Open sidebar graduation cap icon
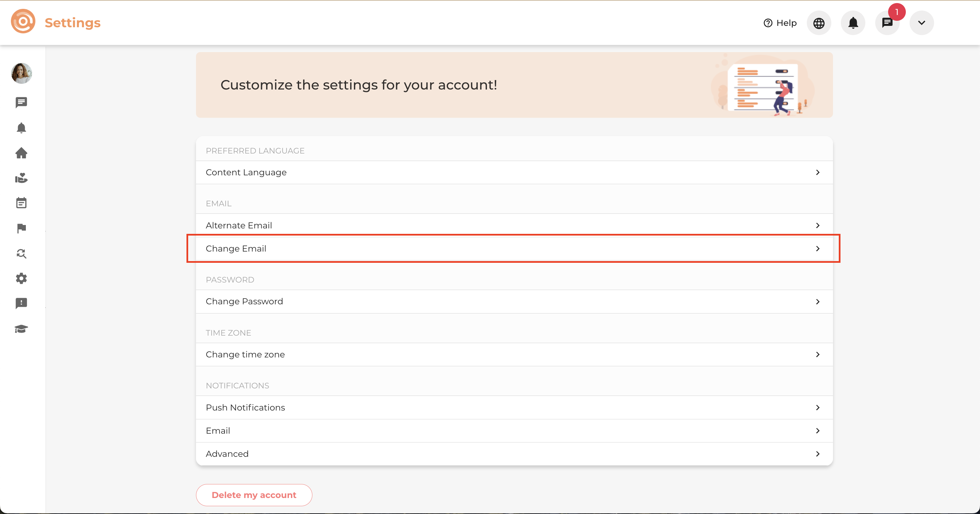This screenshot has height=514, width=980. [x=21, y=329]
